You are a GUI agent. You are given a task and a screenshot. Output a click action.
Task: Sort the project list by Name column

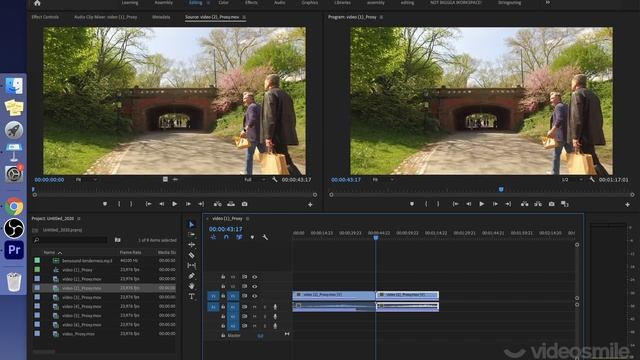(49, 253)
